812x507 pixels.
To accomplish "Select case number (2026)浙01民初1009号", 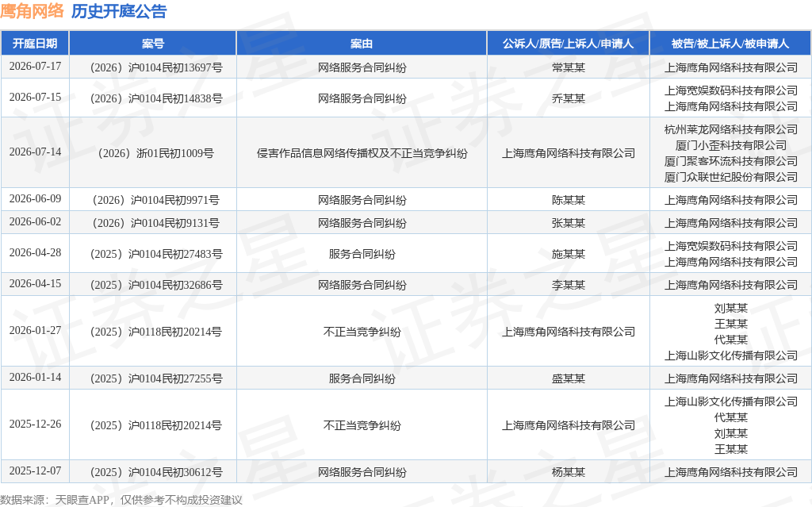I will 156,153.
